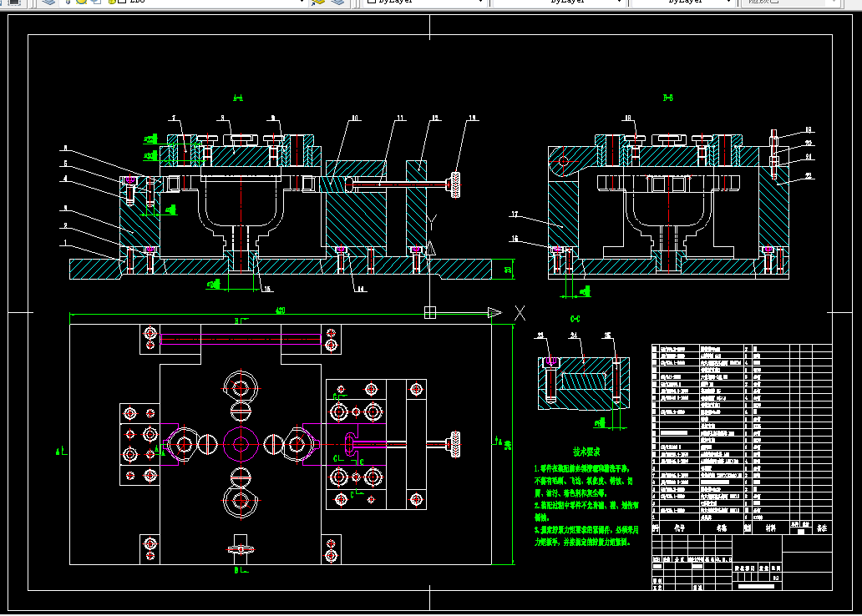Select the knurled knob in the A-A section view
The height and width of the screenshot is (616, 862).
tap(456, 185)
